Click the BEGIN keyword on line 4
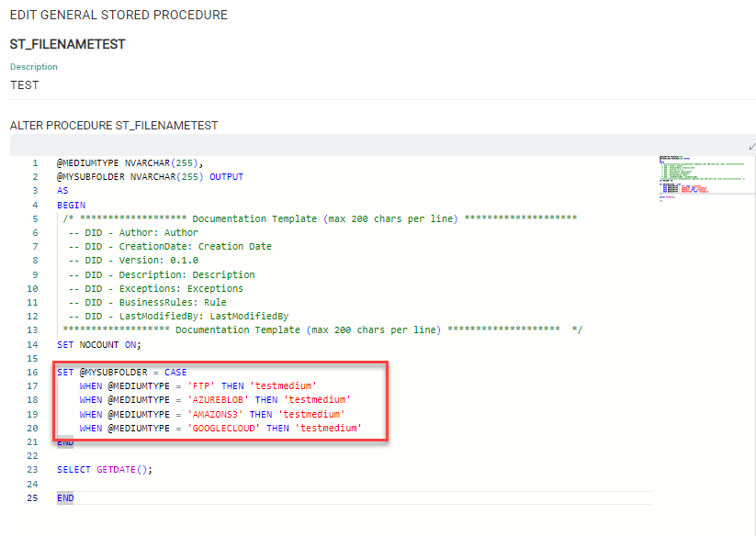The width and height of the screenshot is (756, 536). coord(71,205)
